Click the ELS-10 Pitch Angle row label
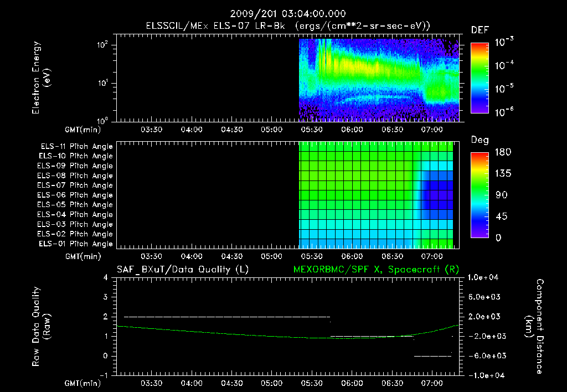The width and height of the screenshot is (567, 392). tap(76, 156)
